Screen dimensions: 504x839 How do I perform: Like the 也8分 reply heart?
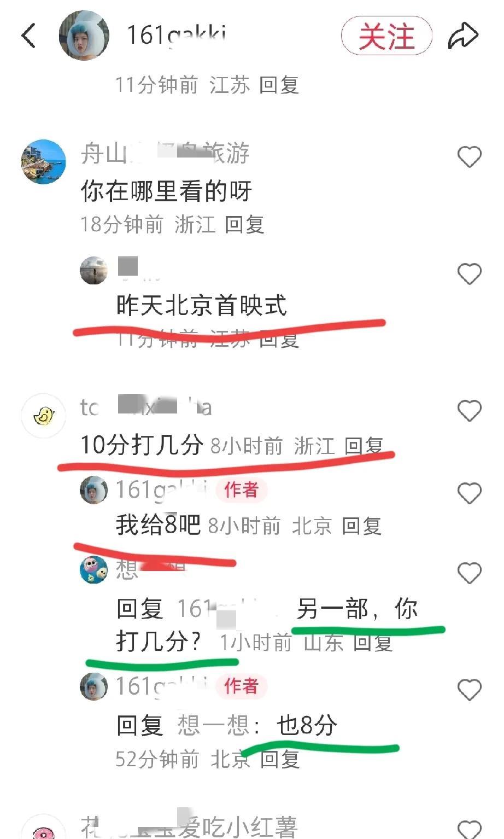[x=469, y=690]
